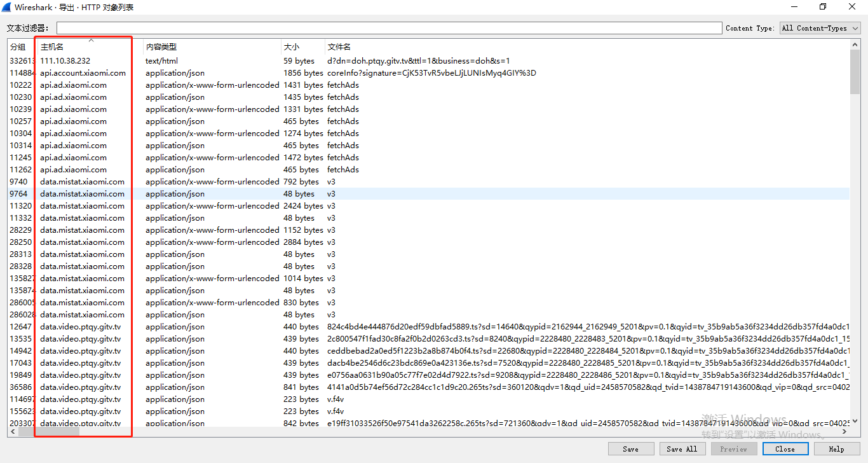
Task: Click the horizontal scrollbar left arrow
Action: click(13, 432)
